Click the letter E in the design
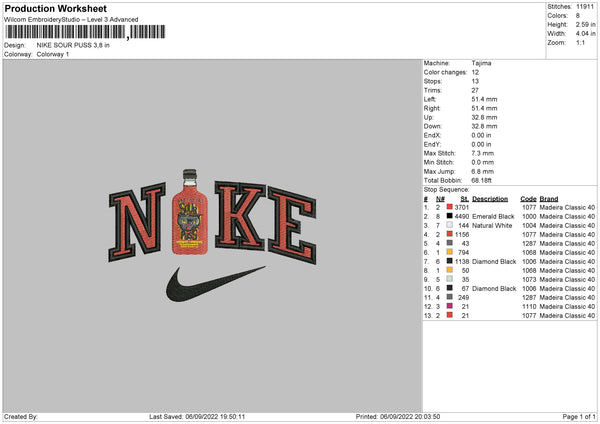 tap(292, 225)
